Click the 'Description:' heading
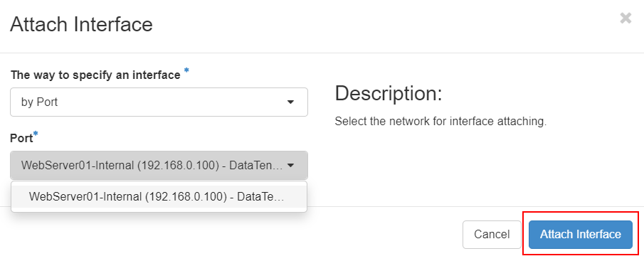644x261 pixels. (388, 94)
